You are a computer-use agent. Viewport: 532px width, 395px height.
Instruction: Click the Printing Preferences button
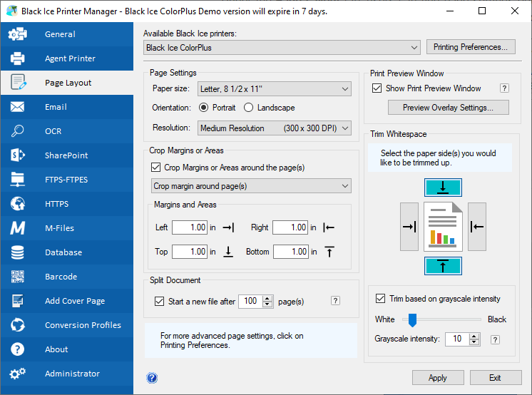point(471,47)
